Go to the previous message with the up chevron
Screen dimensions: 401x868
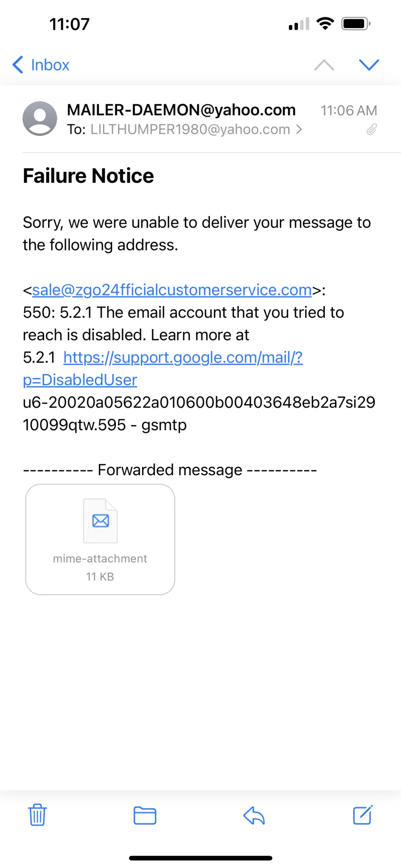[324, 65]
